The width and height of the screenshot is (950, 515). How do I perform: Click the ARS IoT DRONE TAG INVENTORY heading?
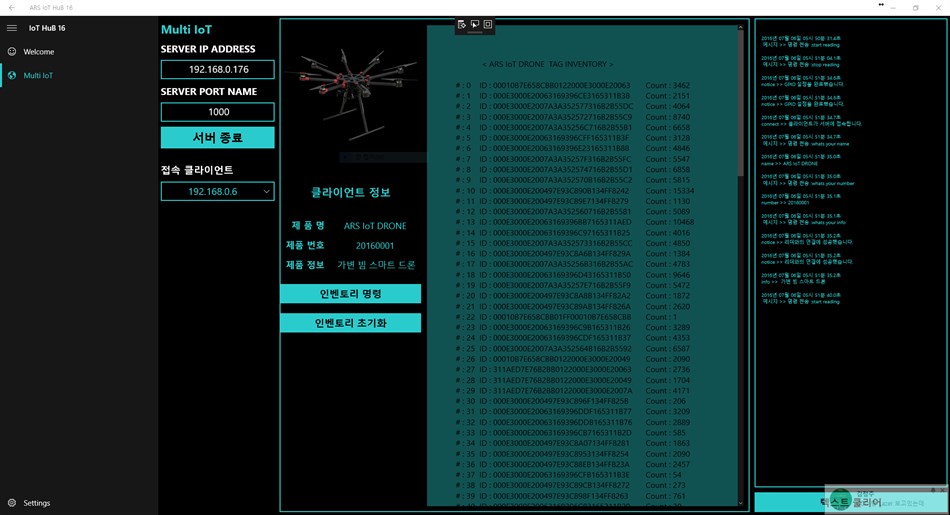pos(548,64)
